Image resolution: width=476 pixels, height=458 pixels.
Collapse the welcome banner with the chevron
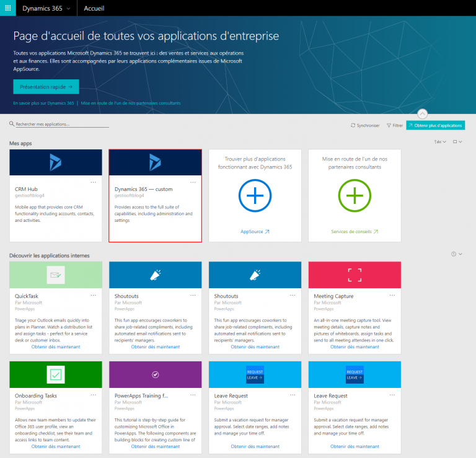pos(422,114)
